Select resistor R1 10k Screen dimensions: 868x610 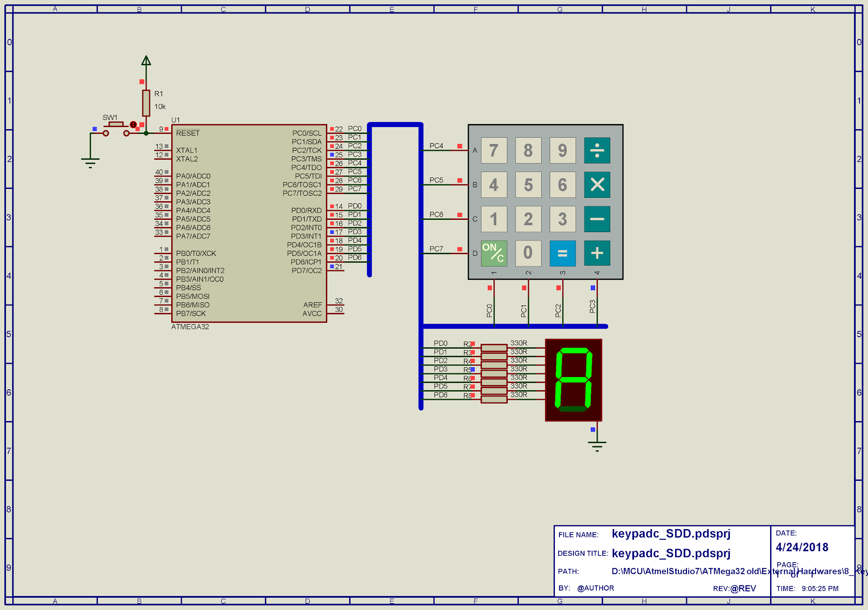[x=146, y=103]
